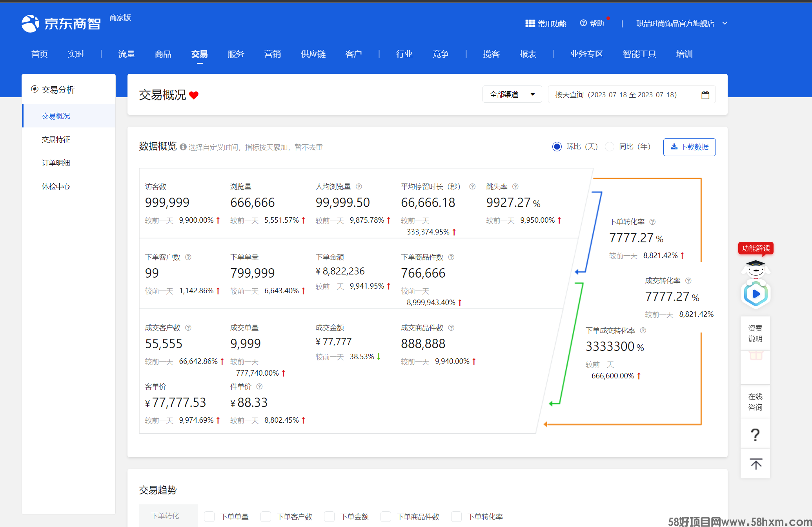The height and width of the screenshot is (527, 812).
Task: Show help for 人均浏览量
Action: [x=359, y=187]
